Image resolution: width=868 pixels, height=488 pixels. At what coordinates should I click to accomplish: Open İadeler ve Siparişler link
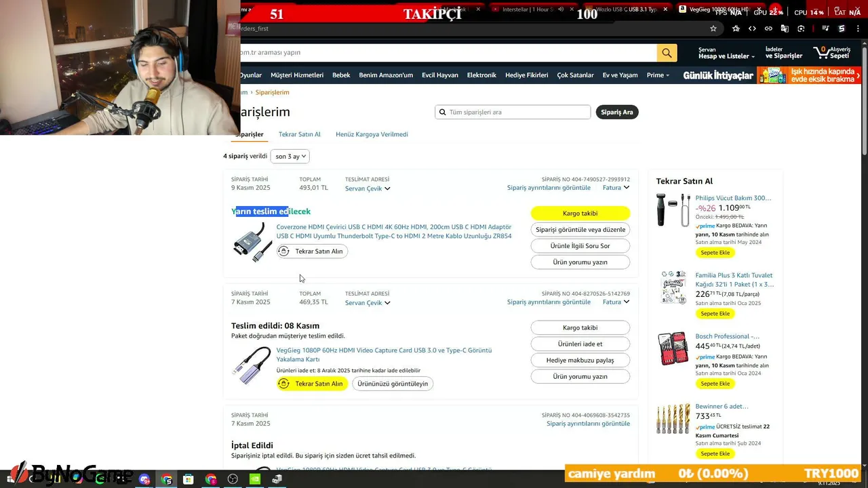[784, 53]
